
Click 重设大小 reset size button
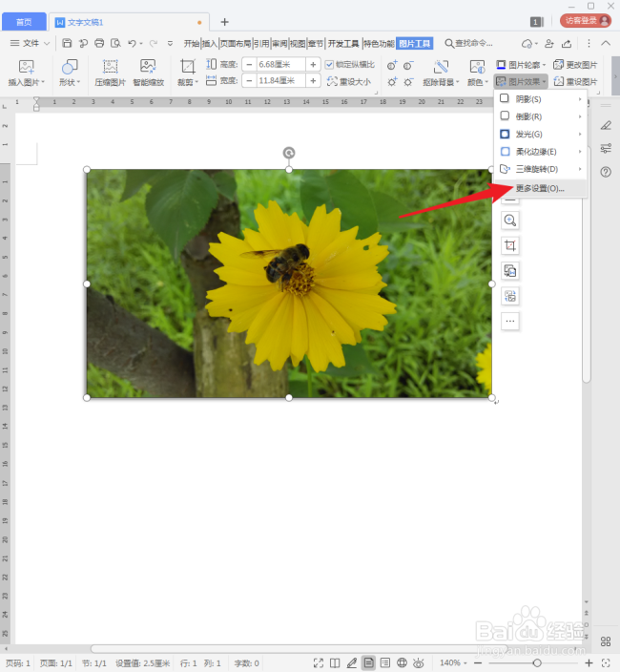tap(349, 81)
